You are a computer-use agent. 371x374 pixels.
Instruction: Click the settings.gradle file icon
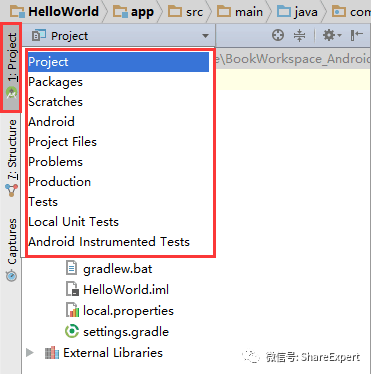(x=72, y=331)
